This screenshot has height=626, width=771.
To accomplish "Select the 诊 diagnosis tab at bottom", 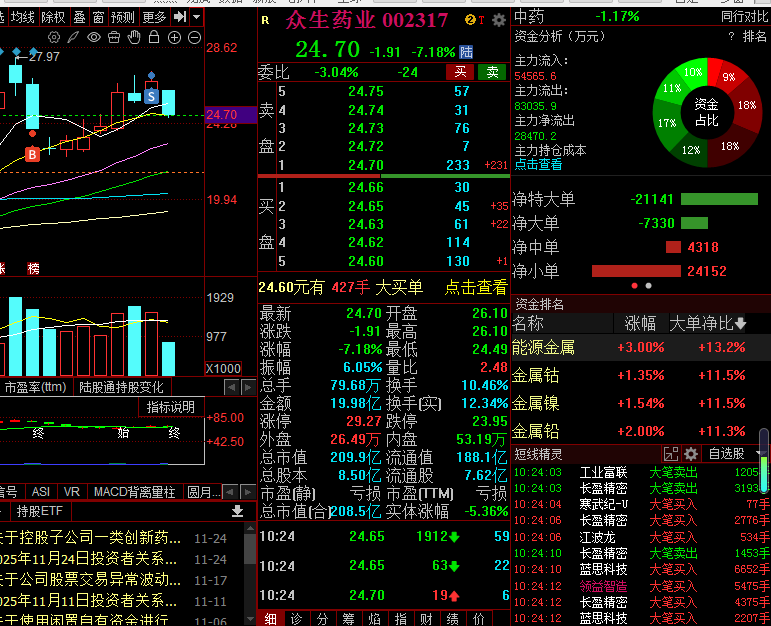I will tap(297, 619).
